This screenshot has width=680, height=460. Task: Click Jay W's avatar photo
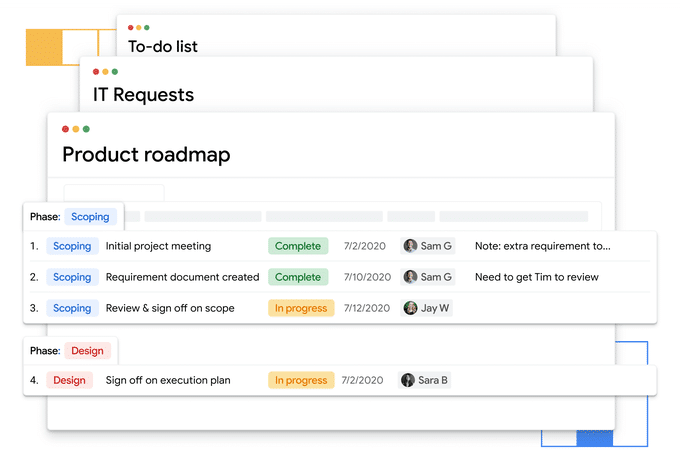click(x=410, y=308)
